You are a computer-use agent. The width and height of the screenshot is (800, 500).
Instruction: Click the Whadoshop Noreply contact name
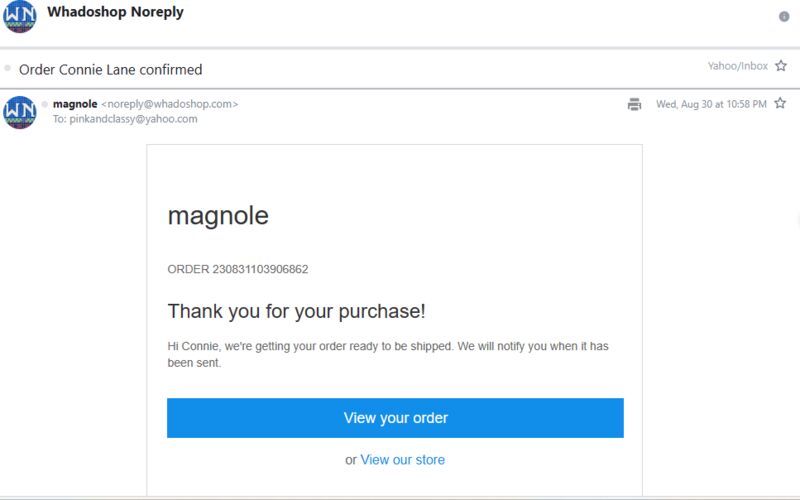point(115,12)
